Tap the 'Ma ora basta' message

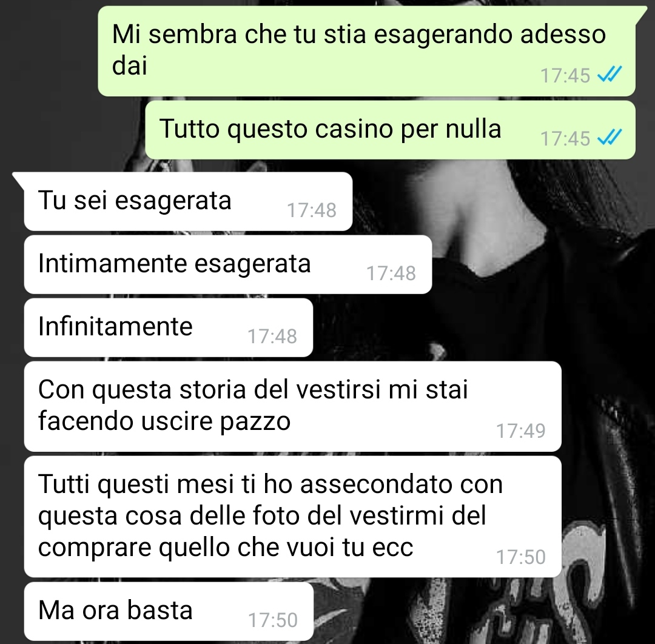point(169,611)
